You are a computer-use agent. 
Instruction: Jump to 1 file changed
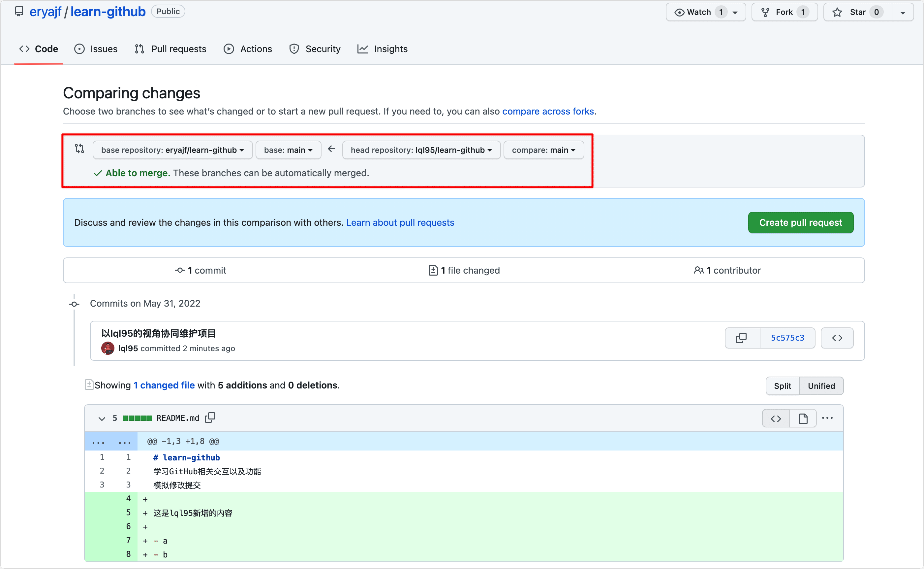pos(464,270)
